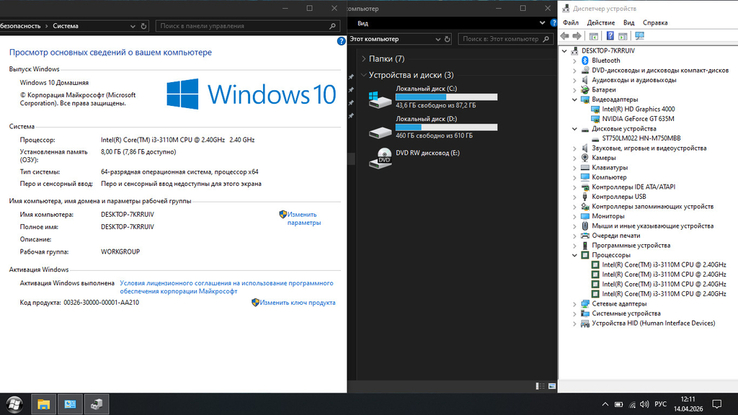Viewport: 738px width, 415px height.
Task: Select the DVD RW дисковод (E:) drive icon
Action: pos(380,159)
